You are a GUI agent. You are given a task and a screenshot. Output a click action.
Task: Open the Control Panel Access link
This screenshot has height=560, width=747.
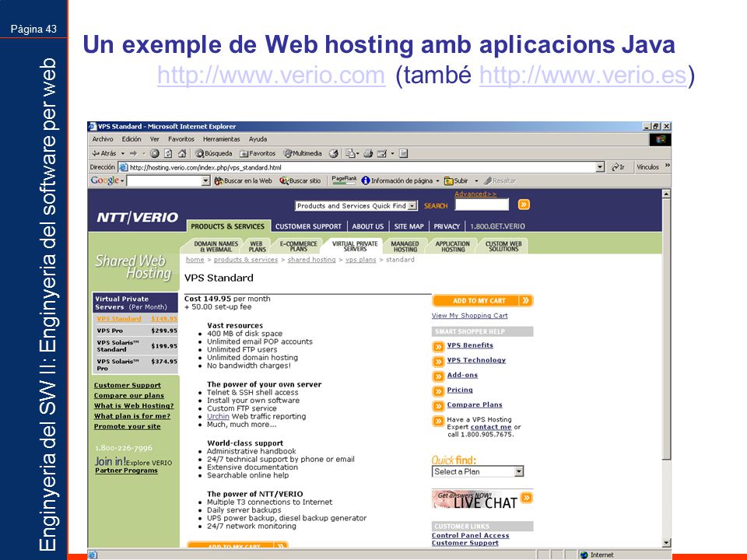(x=470, y=535)
